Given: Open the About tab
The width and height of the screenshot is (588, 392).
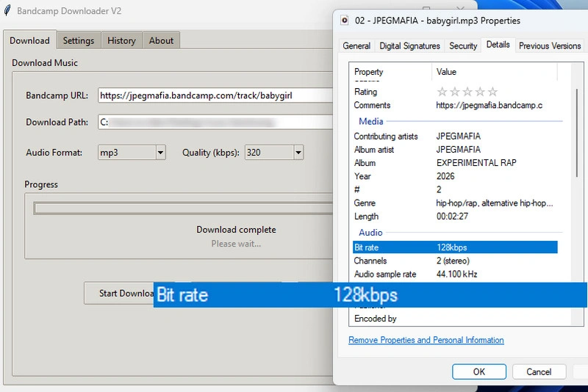Looking at the screenshot, I should (161, 40).
